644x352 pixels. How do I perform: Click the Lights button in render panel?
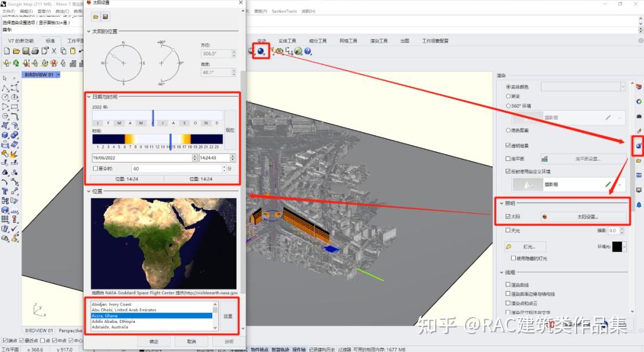pyautogui.click(x=526, y=247)
